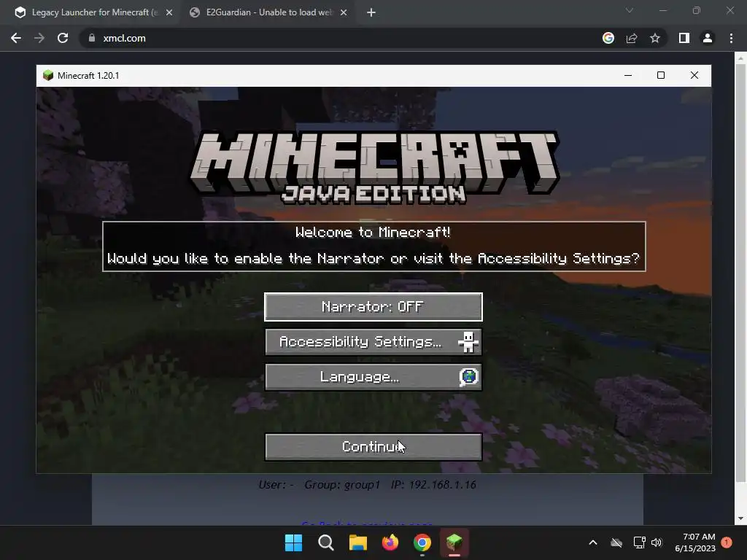
Task: Click the Google icon in address bar
Action: click(608, 38)
